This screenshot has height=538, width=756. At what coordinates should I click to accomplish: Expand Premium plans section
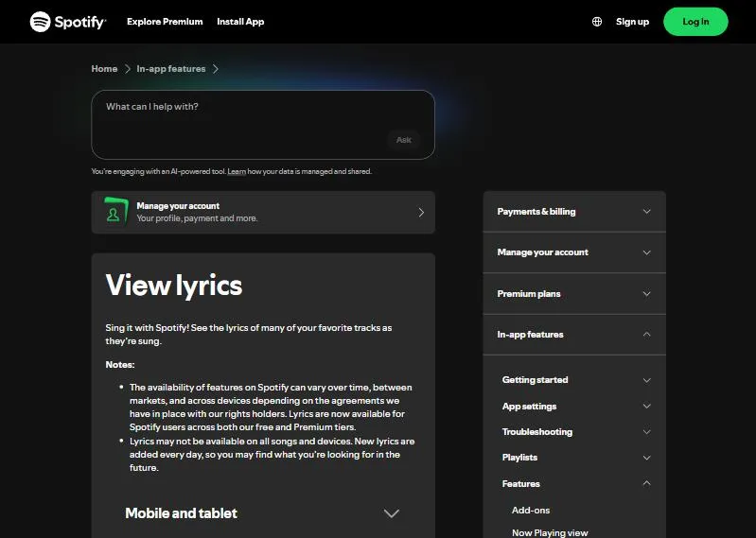[574, 294]
